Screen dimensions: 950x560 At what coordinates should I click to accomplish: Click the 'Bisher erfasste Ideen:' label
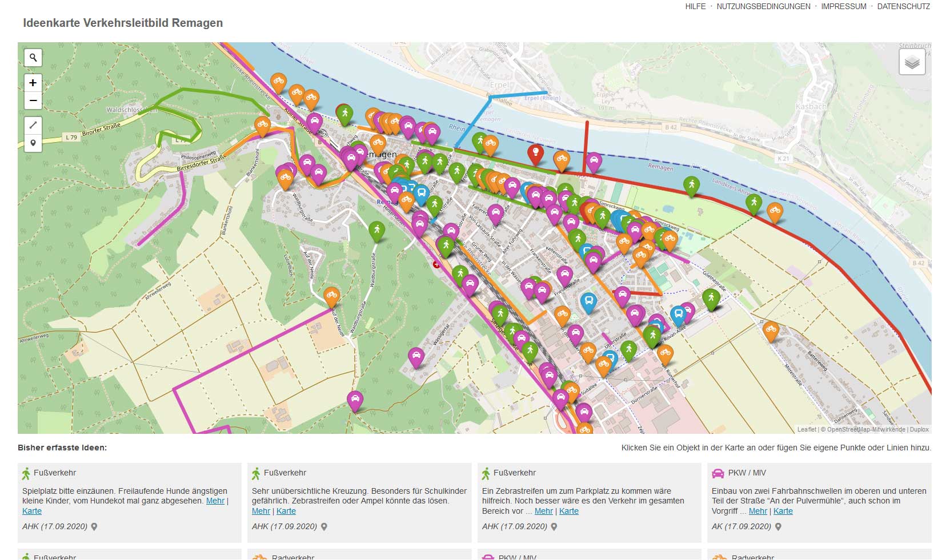[62, 448]
